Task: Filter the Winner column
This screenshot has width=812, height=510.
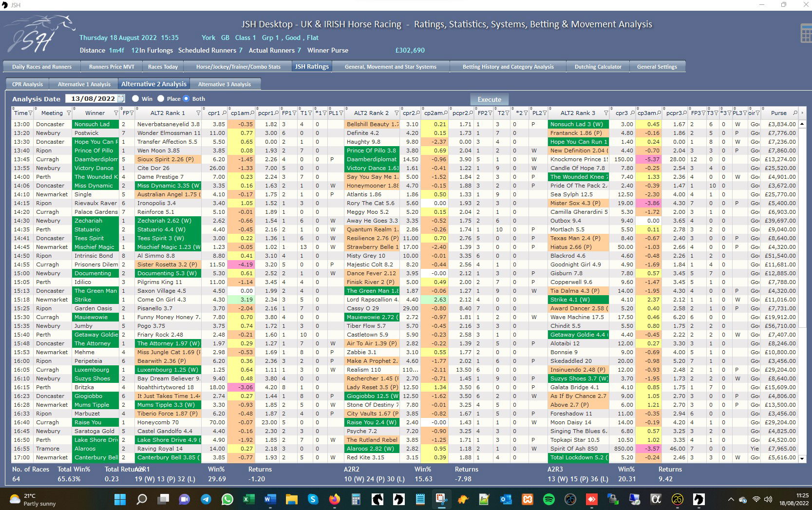Action: (116, 113)
